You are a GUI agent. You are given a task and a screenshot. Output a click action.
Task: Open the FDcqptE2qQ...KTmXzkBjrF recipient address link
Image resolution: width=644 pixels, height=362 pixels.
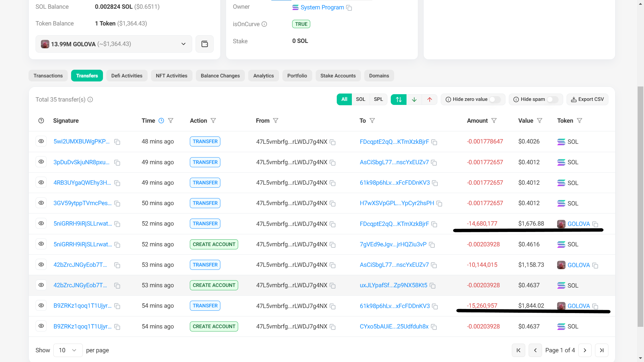point(394,142)
